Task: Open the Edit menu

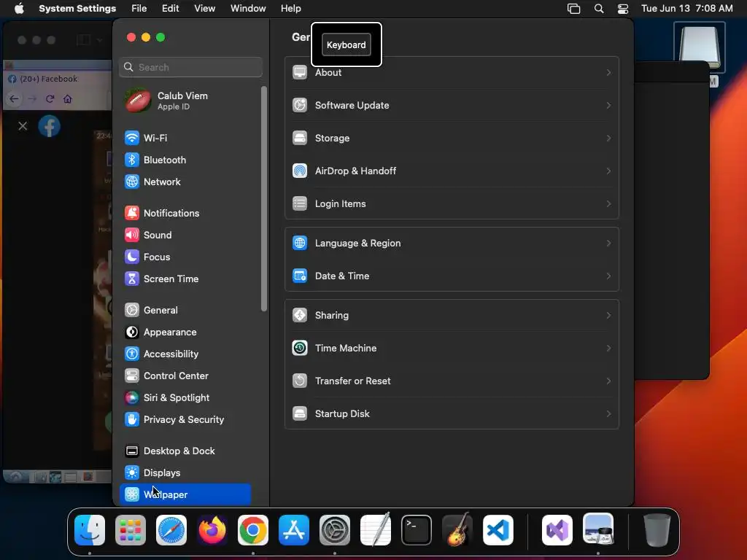Action: click(170, 9)
